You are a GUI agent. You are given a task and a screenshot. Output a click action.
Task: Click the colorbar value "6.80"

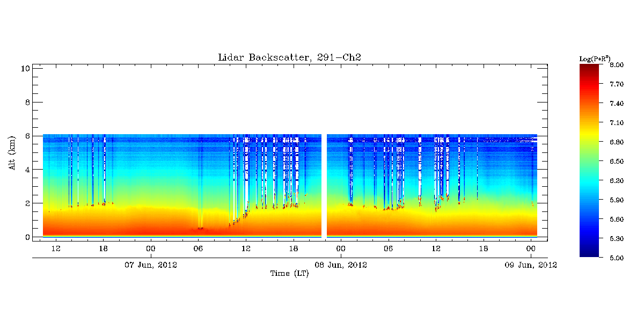(617, 142)
